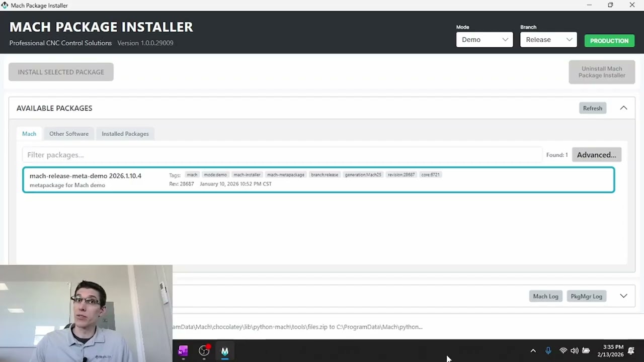Click Mach Package Installer taskbar icon
Viewport: 644px width, 362px height.
point(225,351)
